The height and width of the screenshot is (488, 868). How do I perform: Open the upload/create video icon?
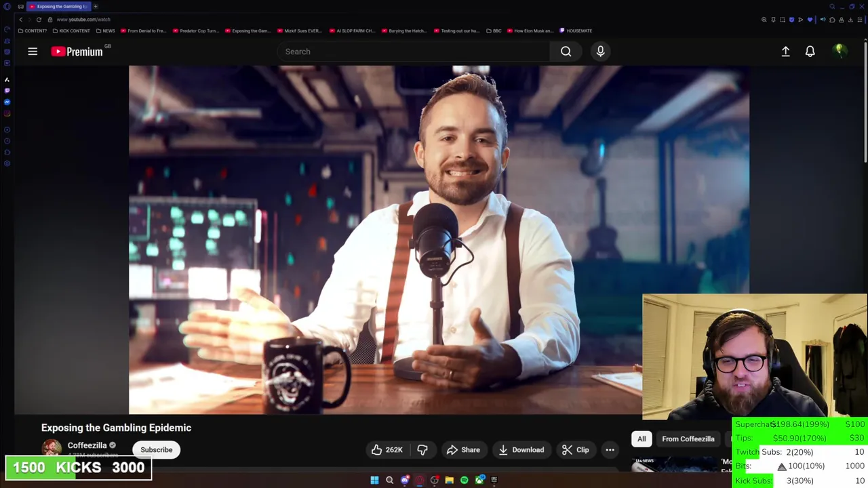click(x=785, y=52)
